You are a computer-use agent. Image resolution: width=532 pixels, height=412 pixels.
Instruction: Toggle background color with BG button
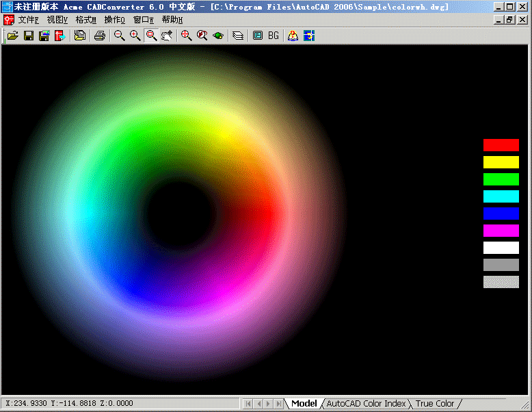coord(273,36)
